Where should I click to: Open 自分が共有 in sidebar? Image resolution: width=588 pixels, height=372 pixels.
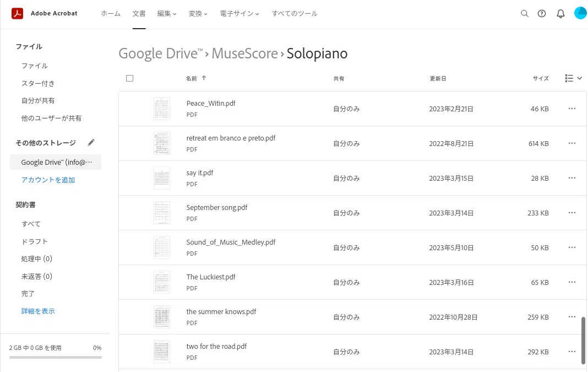(38, 101)
